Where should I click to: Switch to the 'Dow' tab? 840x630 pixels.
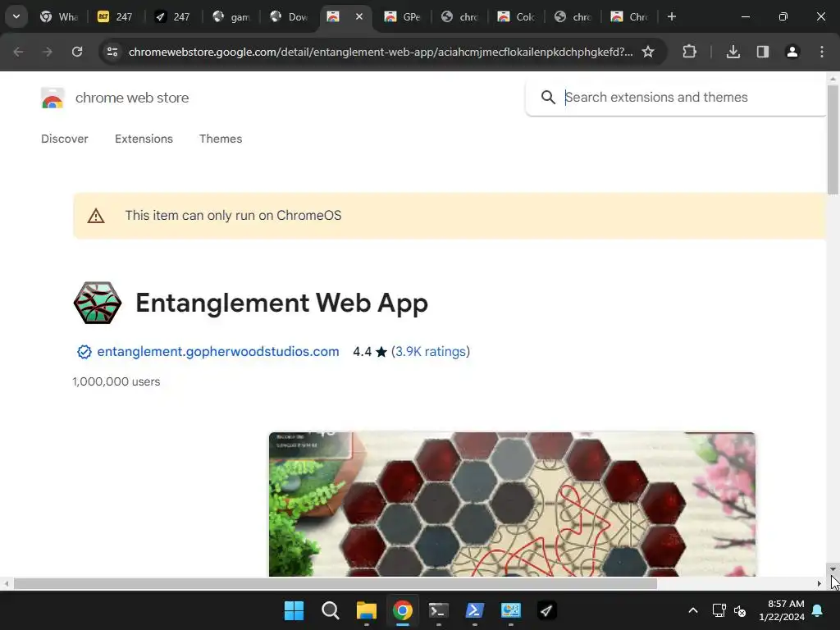tap(289, 16)
